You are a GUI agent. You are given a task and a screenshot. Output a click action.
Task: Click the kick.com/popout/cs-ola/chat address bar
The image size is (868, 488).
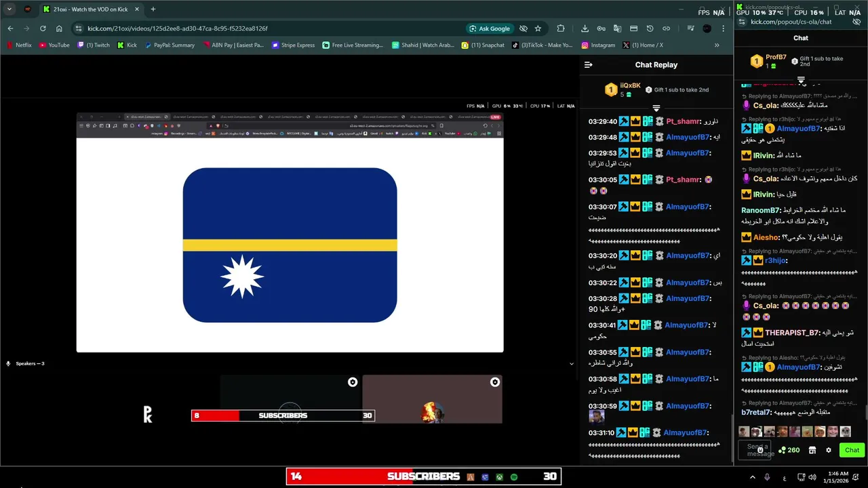pyautogui.click(x=791, y=22)
